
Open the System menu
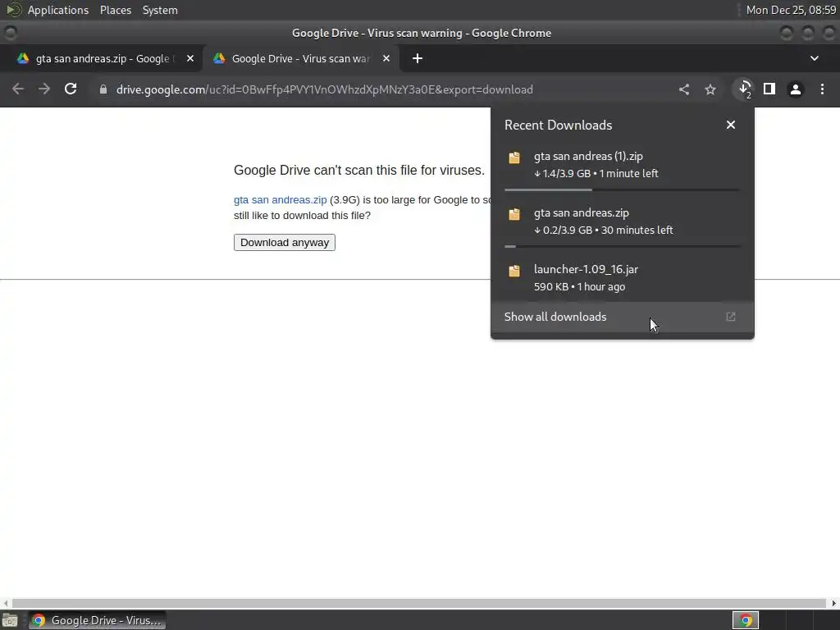(x=160, y=10)
